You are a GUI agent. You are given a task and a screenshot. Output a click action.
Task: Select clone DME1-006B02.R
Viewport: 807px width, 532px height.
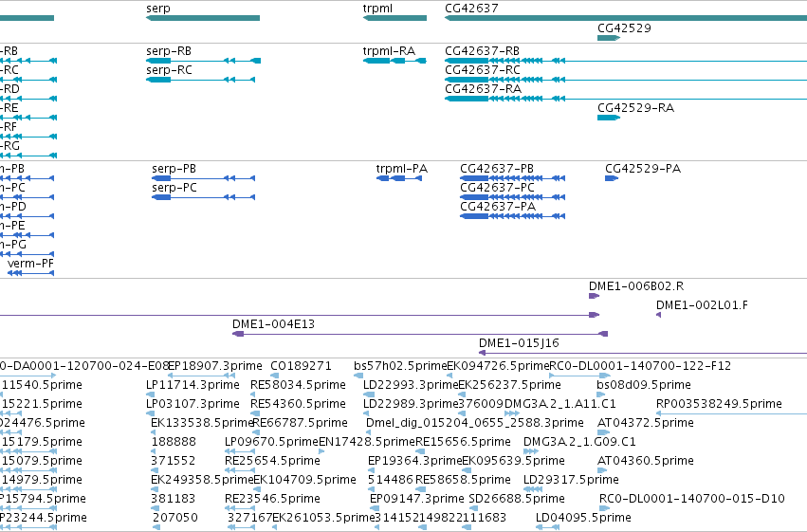[594, 296]
